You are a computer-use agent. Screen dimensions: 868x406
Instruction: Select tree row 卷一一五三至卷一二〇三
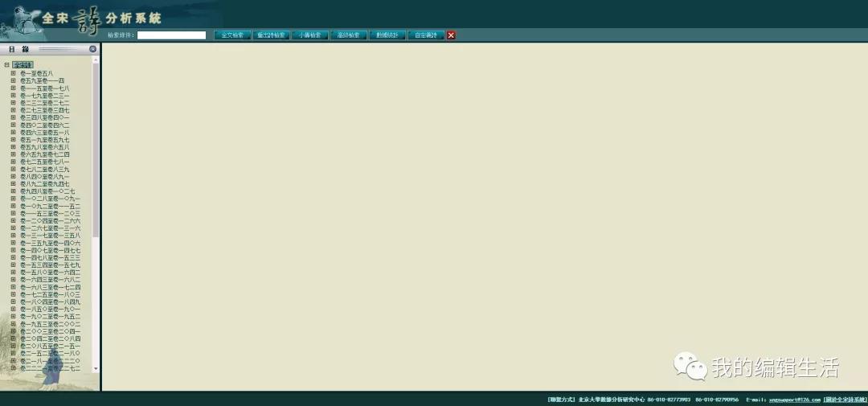[x=51, y=213]
